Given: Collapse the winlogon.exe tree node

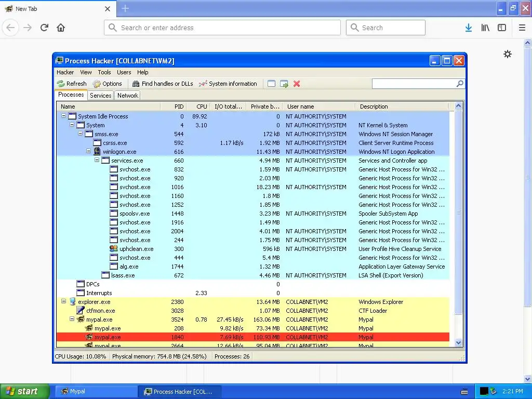Looking at the screenshot, I should point(88,151).
